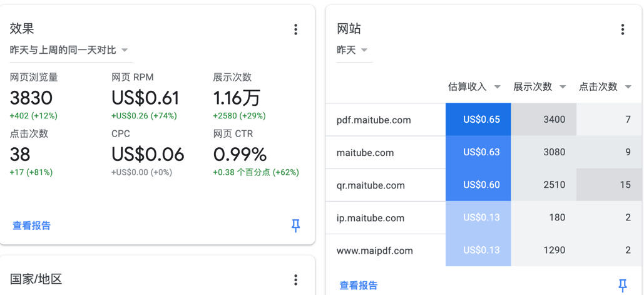Click the +0.38 个百分点 (+62%) change text
The image size is (644, 295).
[256, 173]
